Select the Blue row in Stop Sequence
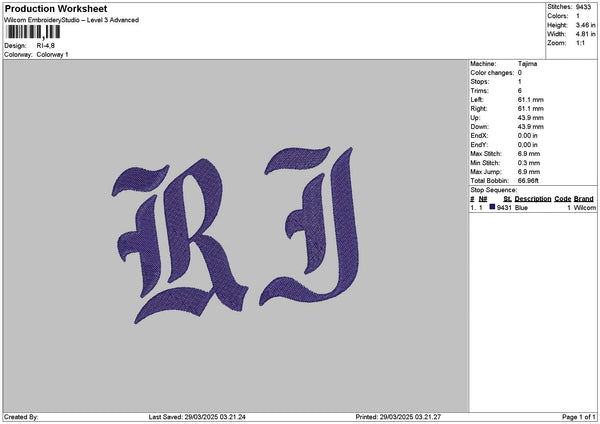Viewport: 600px width, 424px height. (x=521, y=208)
